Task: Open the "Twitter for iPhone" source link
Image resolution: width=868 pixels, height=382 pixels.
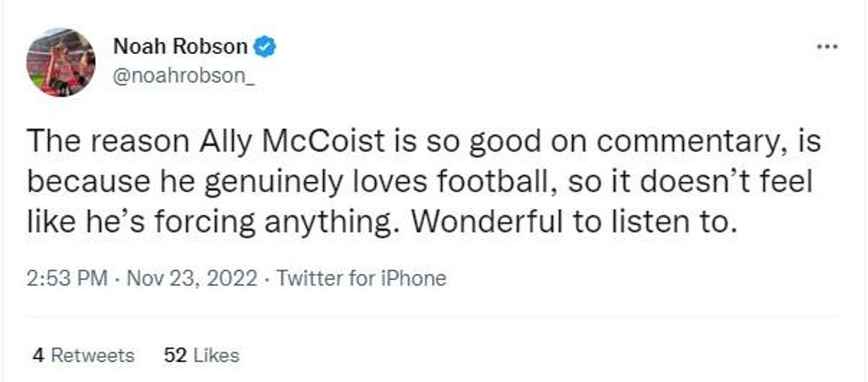Action: click(x=361, y=278)
